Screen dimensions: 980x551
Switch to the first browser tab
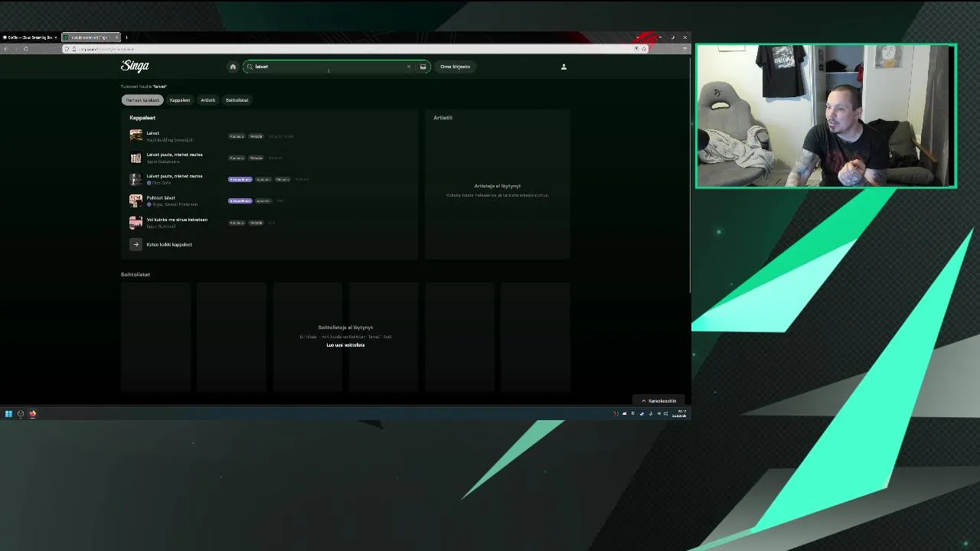coord(30,37)
